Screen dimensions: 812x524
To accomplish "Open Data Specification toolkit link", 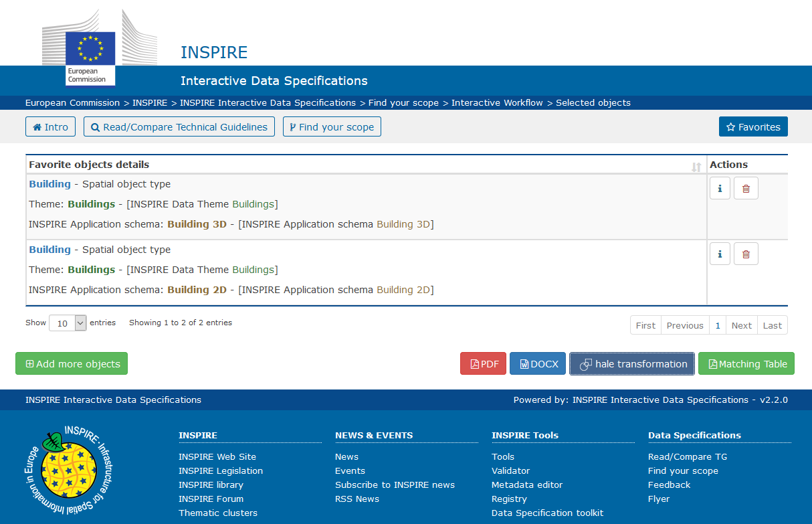I will pyautogui.click(x=547, y=513).
